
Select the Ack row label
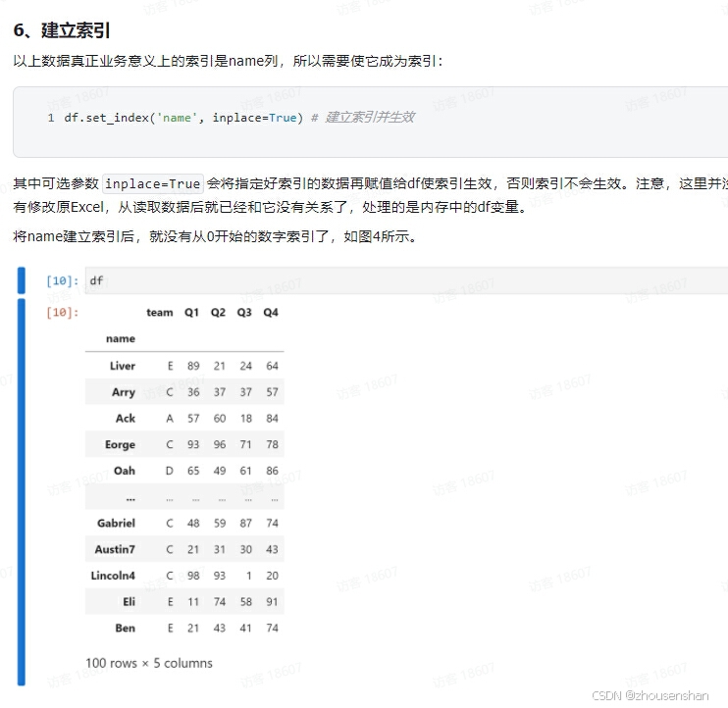tap(126, 419)
